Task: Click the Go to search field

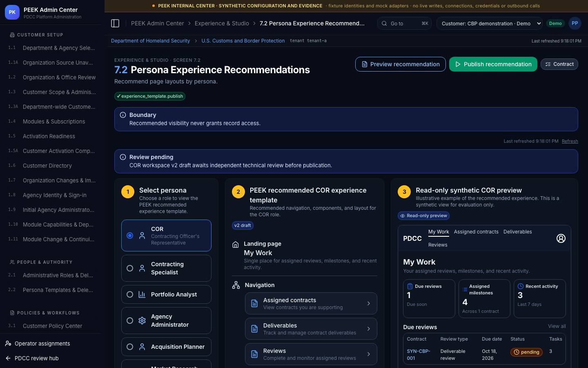Action: pyautogui.click(x=404, y=23)
